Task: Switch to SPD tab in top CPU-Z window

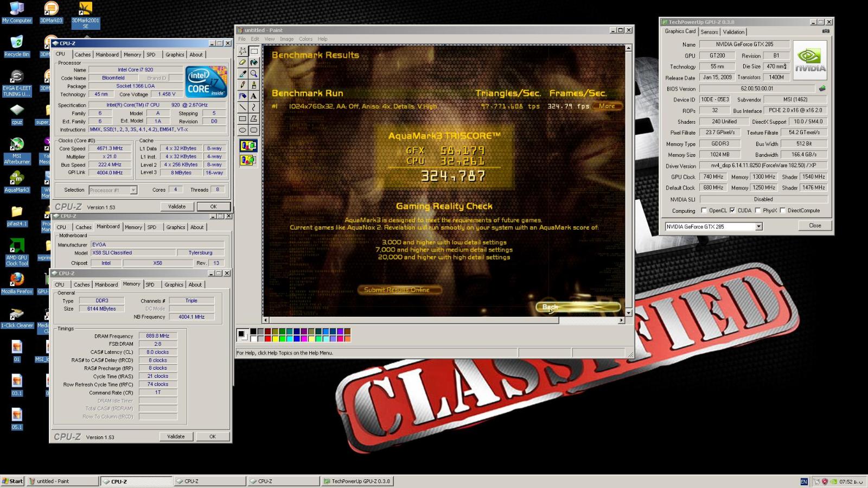Action: [x=151, y=54]
